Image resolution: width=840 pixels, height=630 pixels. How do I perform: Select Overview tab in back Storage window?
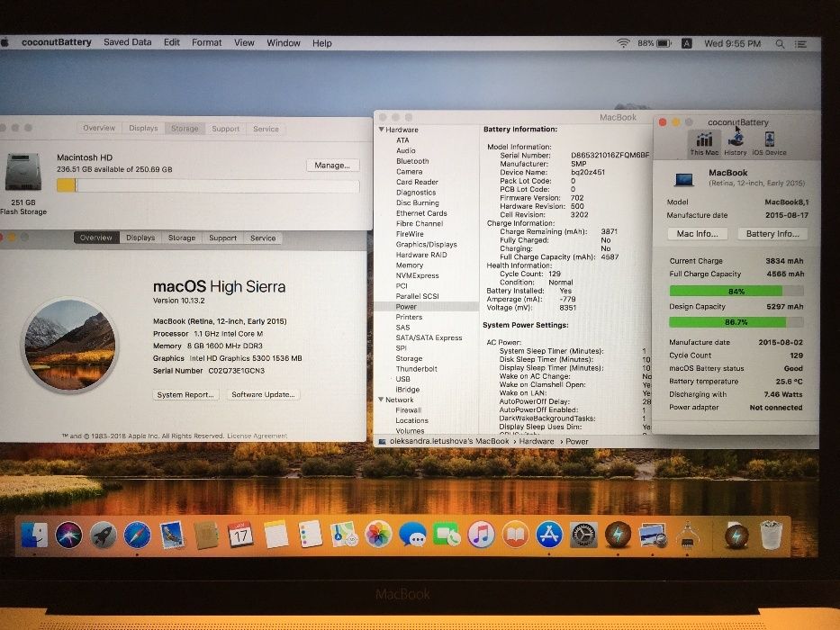tap(99, 128)
